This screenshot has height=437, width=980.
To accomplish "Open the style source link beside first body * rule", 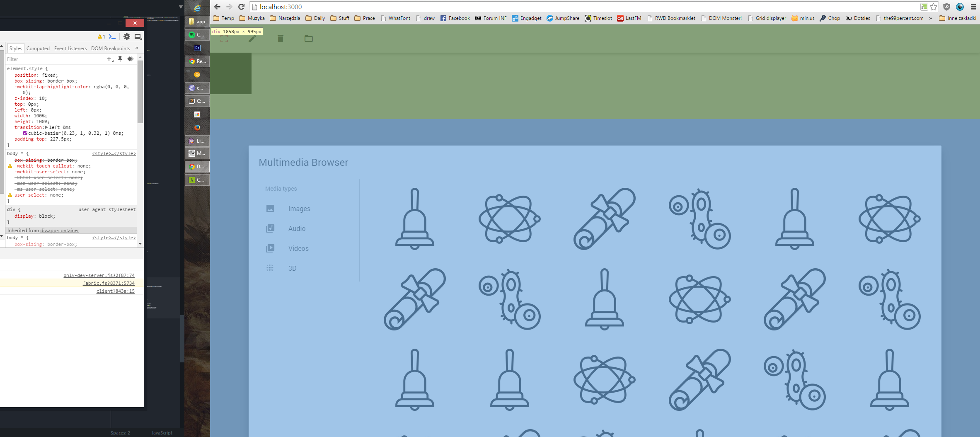I will [114, 153].
